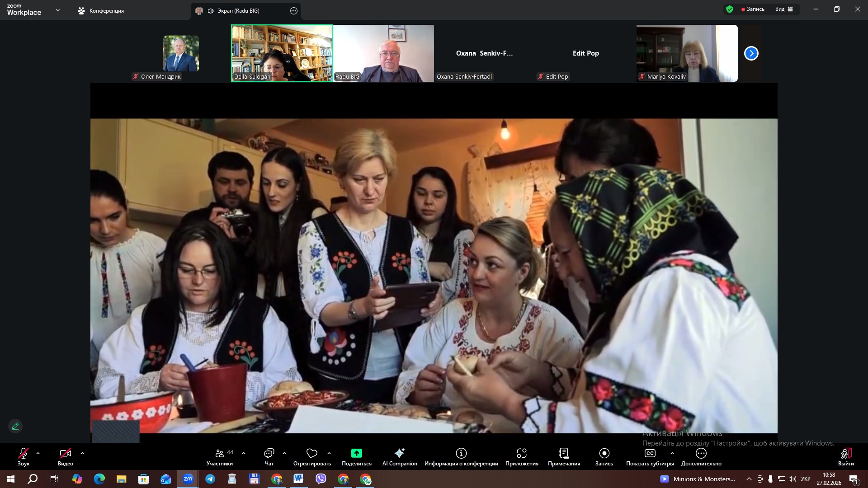The image size is (868, 488).
Task: Show next participants with blue arrow
Action: tap(751, 53)
